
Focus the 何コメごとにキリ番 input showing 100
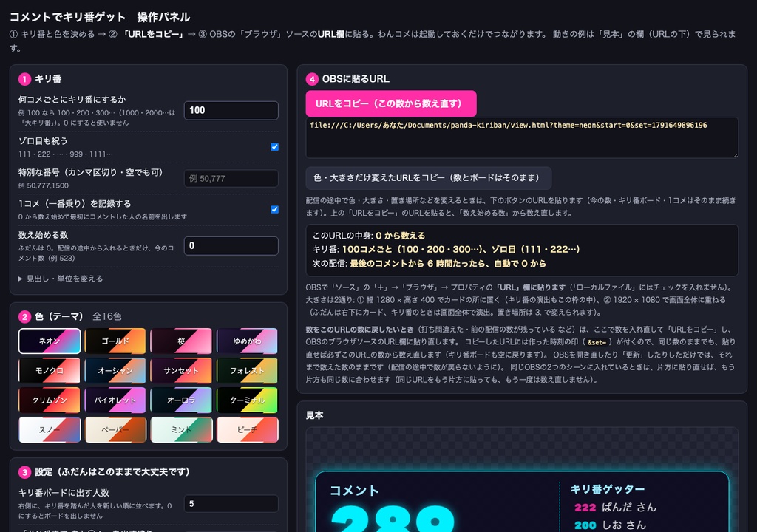coord(231,110)
